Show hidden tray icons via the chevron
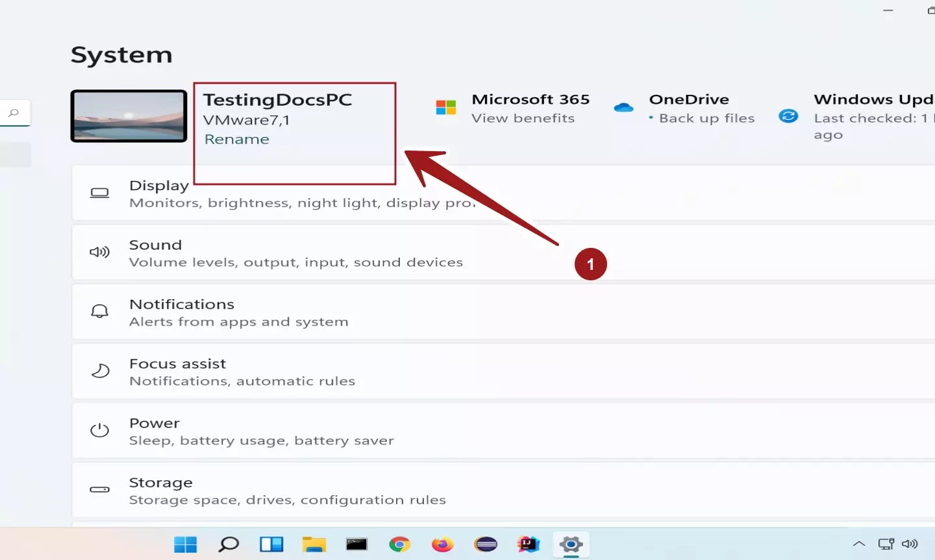 tap(858, 544)
